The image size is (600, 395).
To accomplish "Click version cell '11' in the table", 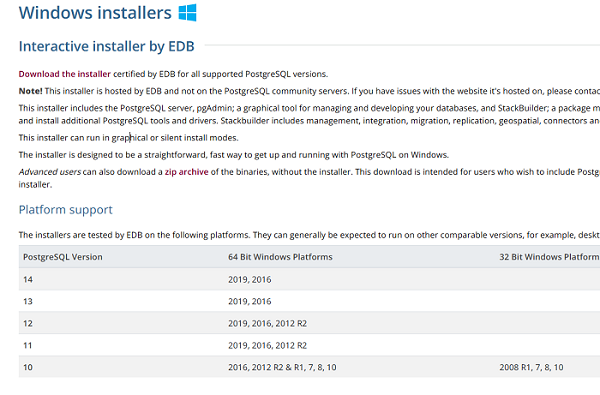I will [28, 345].
